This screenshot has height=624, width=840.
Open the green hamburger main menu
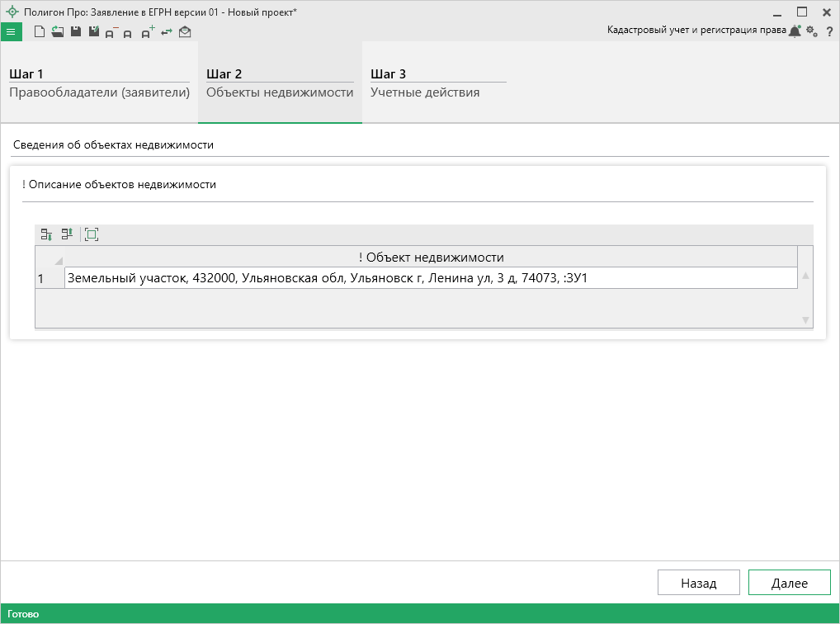[11, 32]
